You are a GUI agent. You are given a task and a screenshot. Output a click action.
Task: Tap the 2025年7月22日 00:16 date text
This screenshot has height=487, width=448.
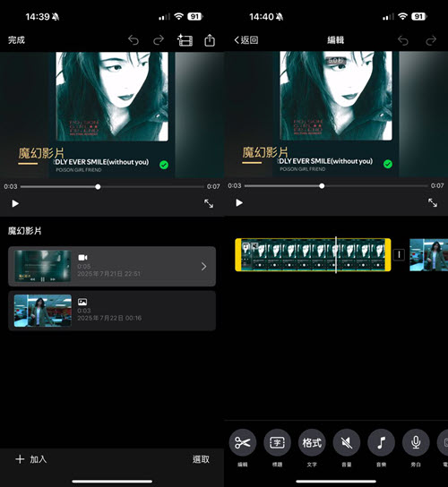(x=109, y=318)
